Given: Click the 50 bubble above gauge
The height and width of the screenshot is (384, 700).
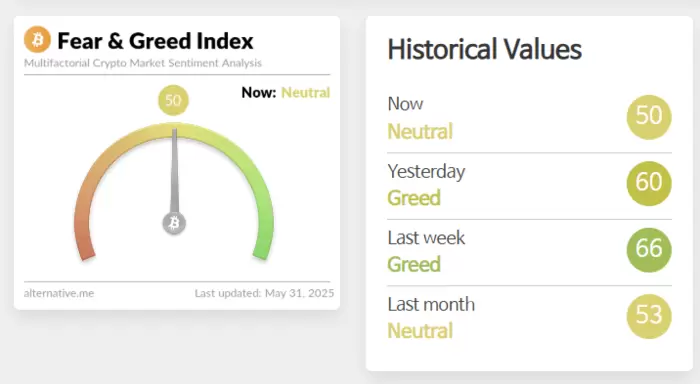Looking at the screenshot, I should 173,100.
